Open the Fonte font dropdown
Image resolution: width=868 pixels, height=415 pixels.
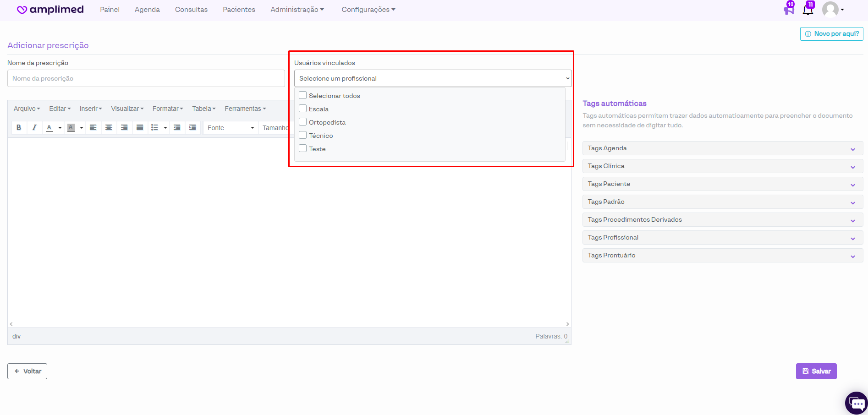231,128
